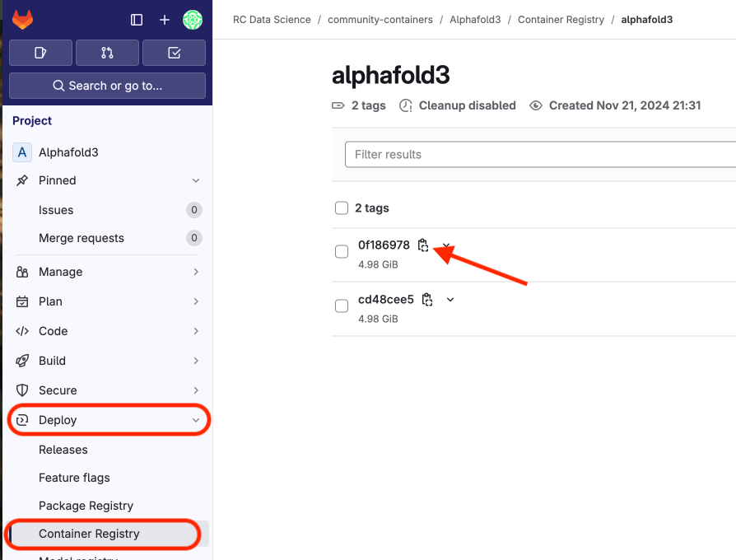Open the to-do list shortcut icon
This screenshot has height=560, width=736.
pyautogui.click(x=174, y=53)
